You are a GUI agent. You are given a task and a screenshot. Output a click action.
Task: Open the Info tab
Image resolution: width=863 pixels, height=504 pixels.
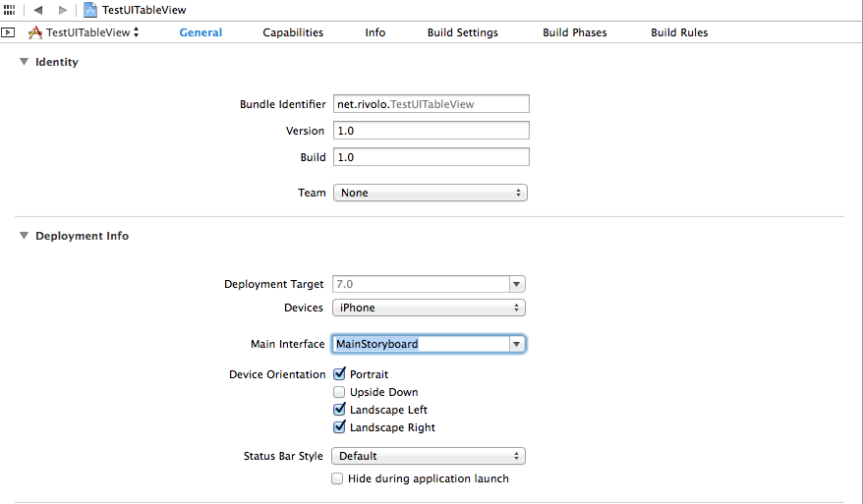(375, 32)
